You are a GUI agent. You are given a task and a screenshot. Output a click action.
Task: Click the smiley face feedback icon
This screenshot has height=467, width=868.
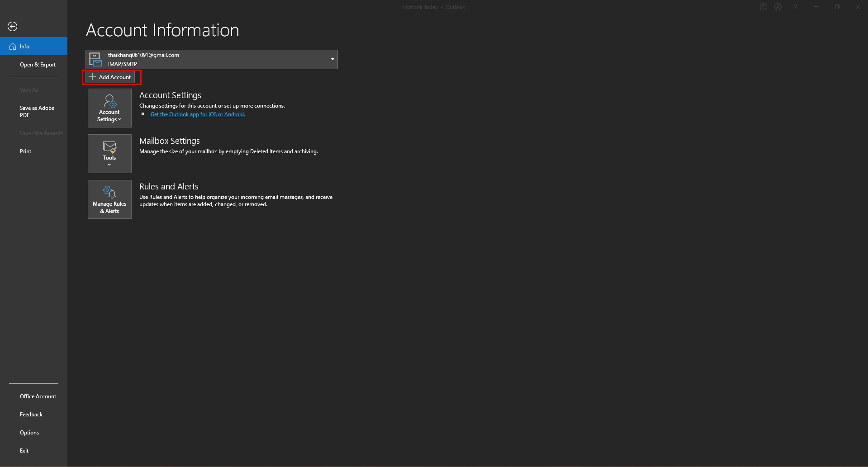coord(764,7)
